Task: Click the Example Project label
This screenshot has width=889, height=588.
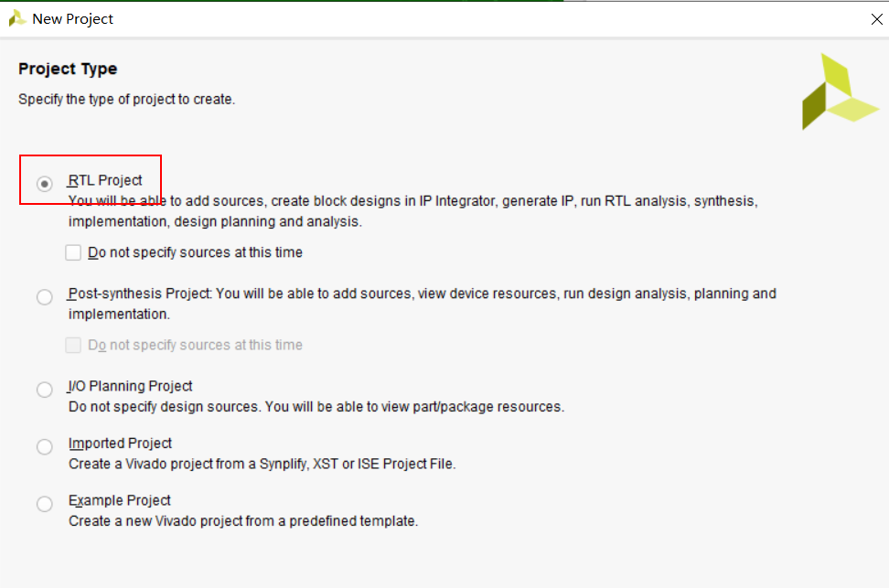Action: [x=120, y=501]
